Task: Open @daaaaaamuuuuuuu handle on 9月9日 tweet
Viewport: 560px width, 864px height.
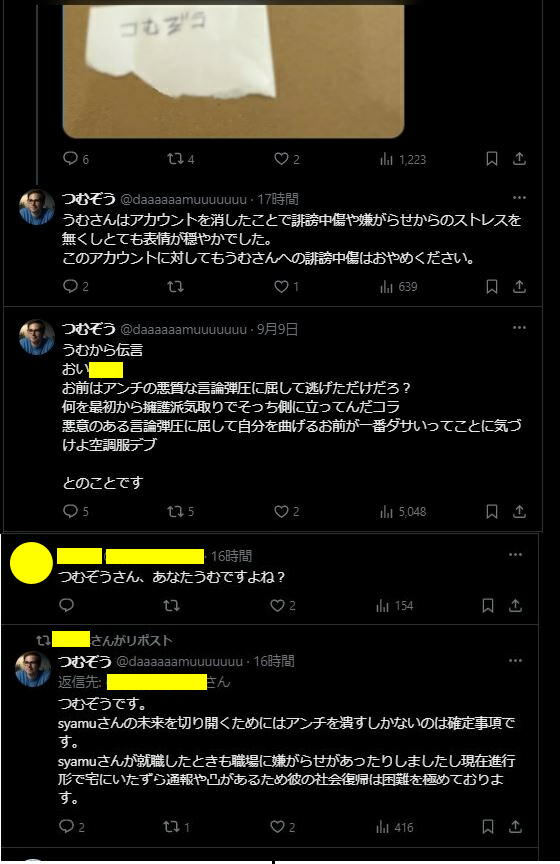Action: [184, 330]
